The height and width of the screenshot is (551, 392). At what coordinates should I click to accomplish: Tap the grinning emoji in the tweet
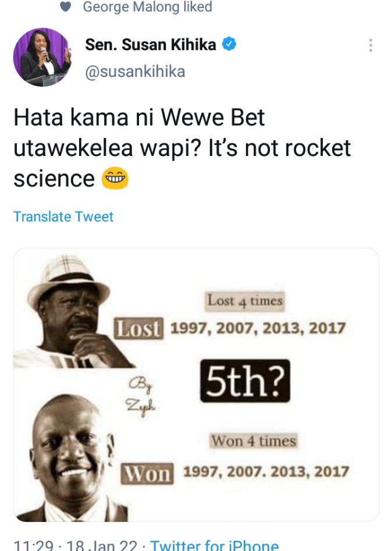click(115, 178)
